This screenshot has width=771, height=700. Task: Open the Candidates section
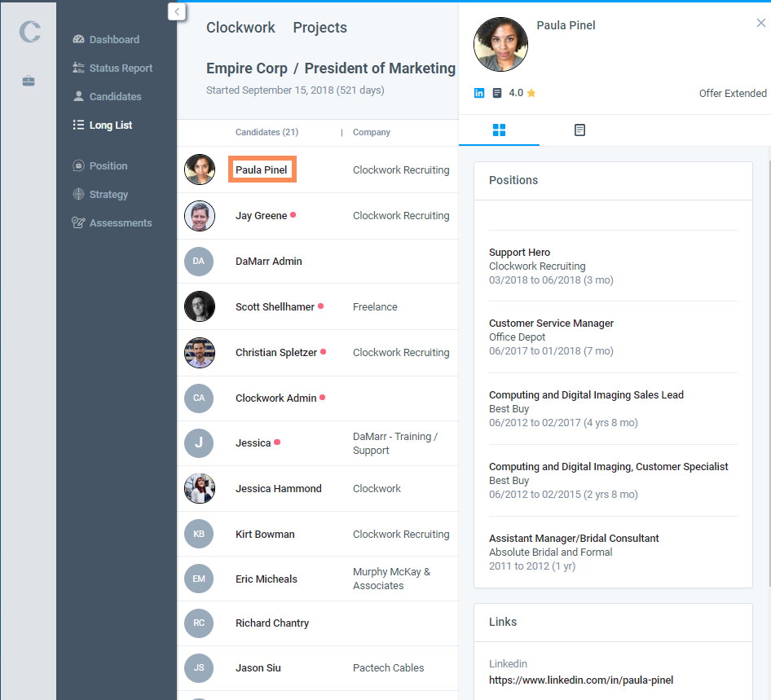115,96
